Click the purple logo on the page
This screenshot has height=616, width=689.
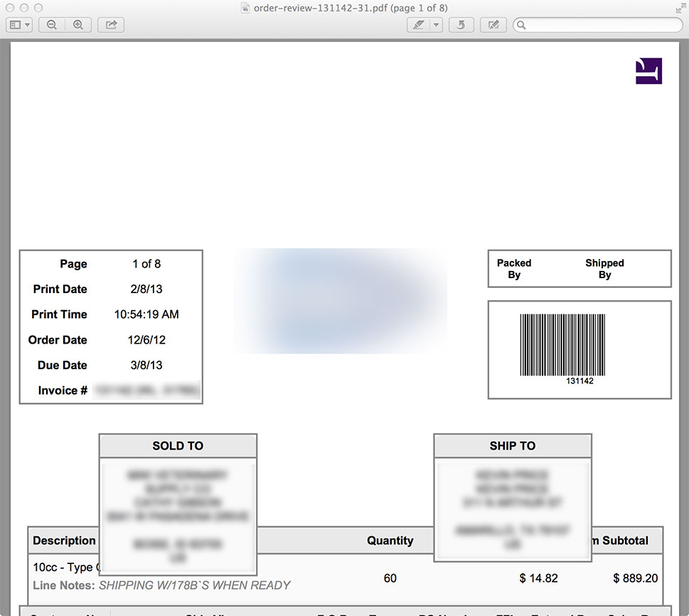pyautogui.click(x=648, y=71)
